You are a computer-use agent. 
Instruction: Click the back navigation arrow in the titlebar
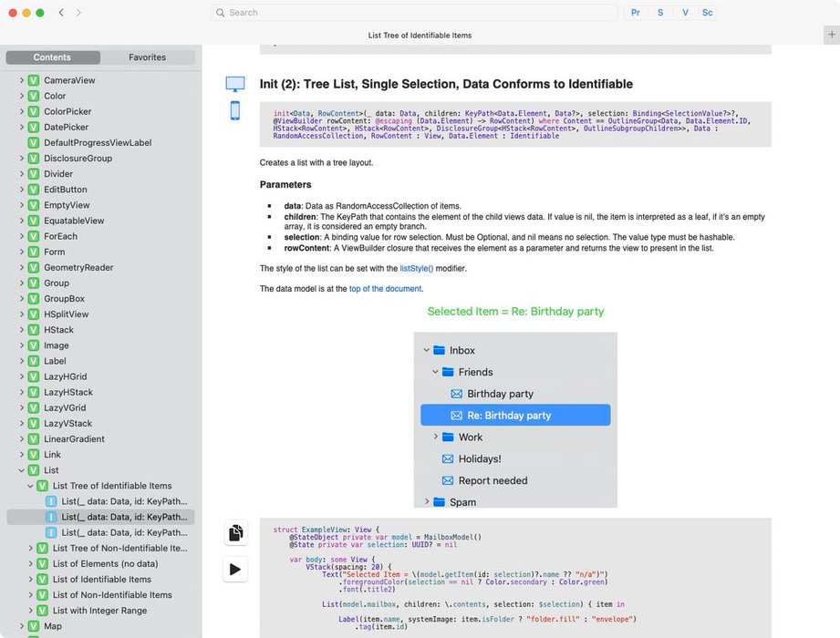click(60, 13)
